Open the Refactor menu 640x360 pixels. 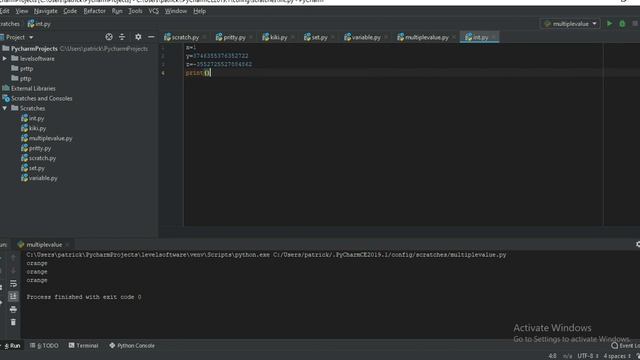pyautogui.click(x=94, y=11)
